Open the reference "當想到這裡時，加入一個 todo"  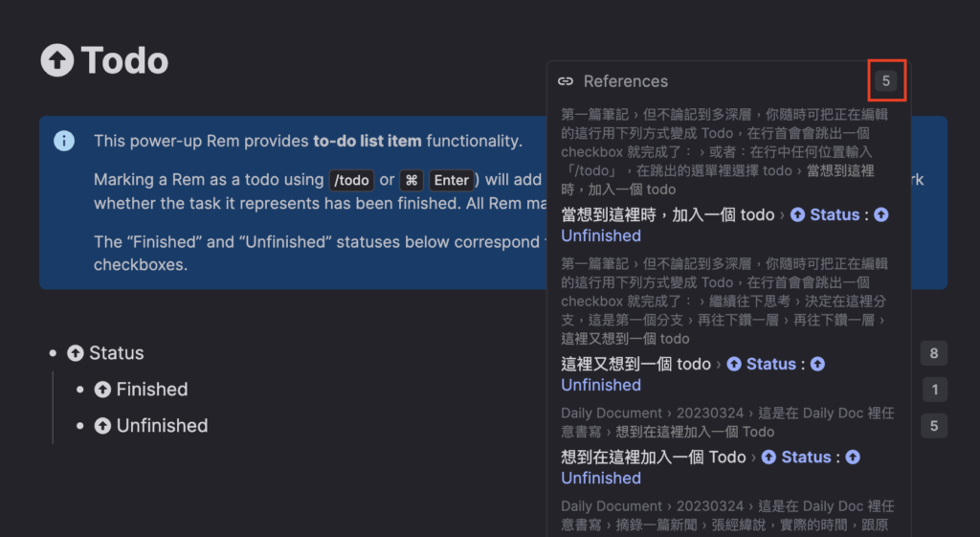668,214
